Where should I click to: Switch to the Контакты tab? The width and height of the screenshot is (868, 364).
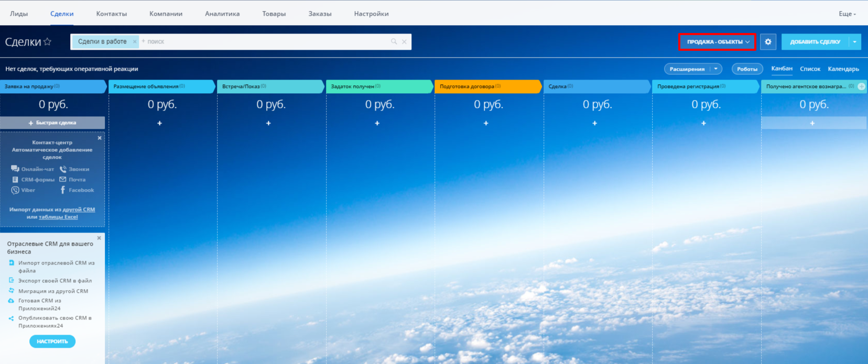point(111,14)
